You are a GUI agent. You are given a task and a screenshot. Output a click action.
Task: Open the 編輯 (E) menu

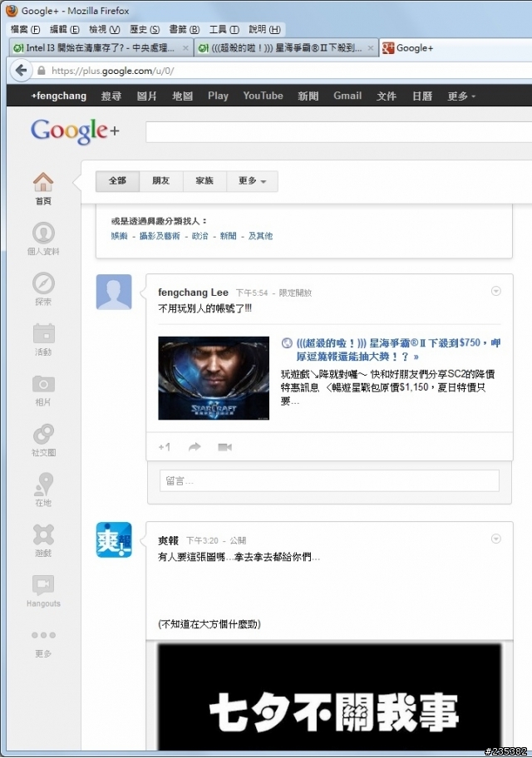(x=64, y=29)
